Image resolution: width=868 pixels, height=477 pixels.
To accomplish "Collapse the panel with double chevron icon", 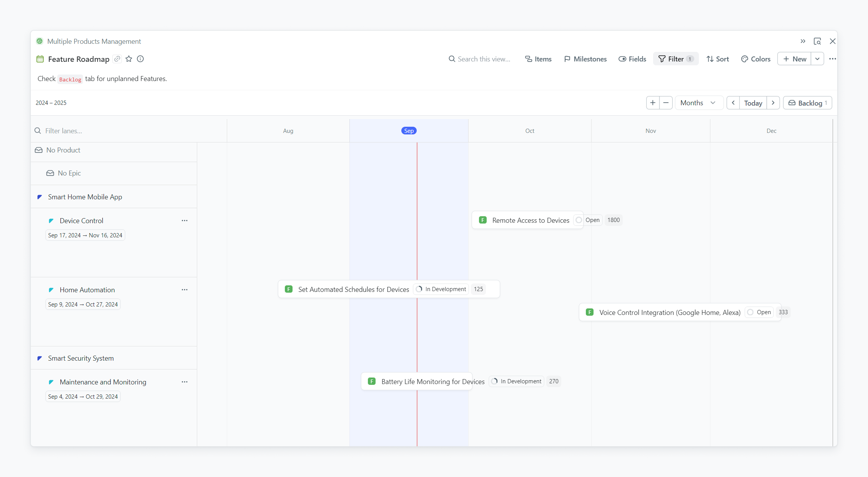I will [803, 41].
